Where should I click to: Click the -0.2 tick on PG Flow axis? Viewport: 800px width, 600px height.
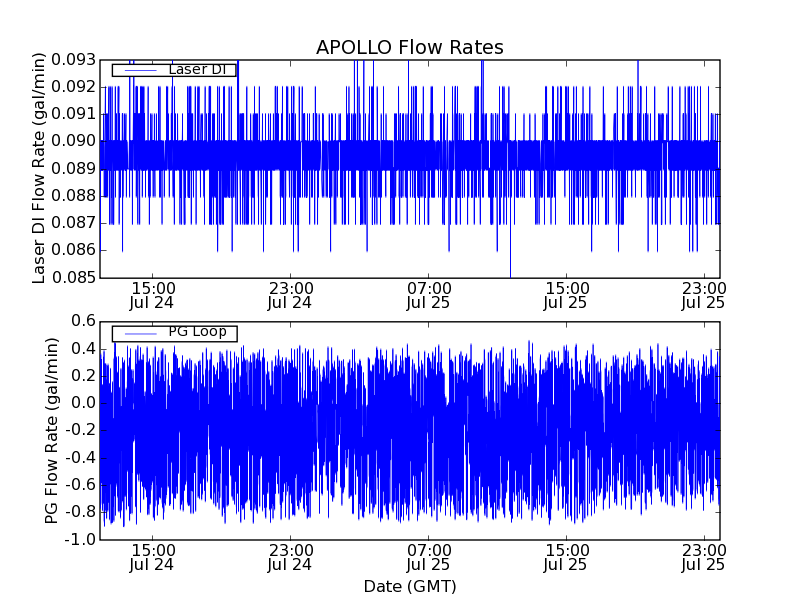point(81,431)
